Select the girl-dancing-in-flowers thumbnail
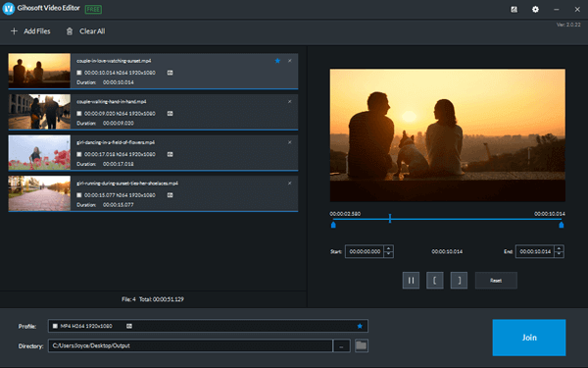The width and height of the screenshot is (588, 368). (39, 152)
